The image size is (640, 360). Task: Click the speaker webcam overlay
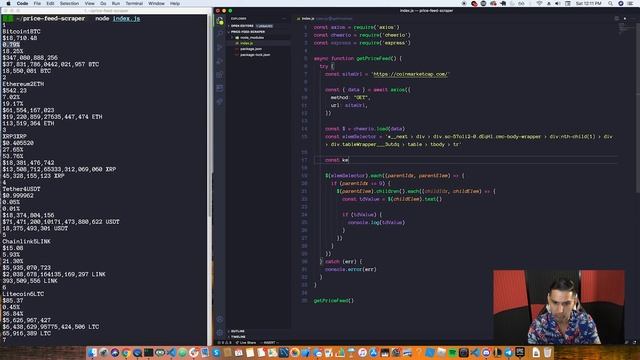[559, 307]
